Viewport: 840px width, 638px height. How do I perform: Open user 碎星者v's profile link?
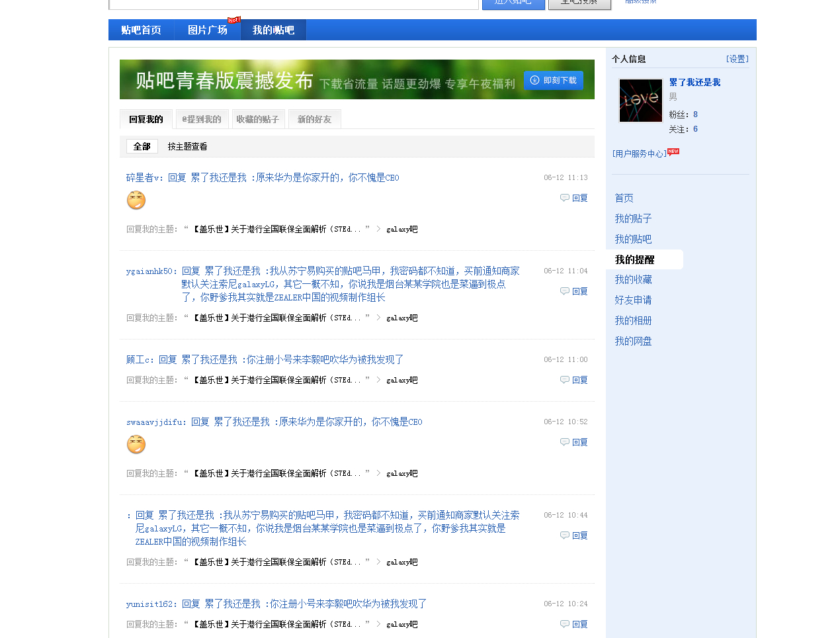[x=144, y=177]
